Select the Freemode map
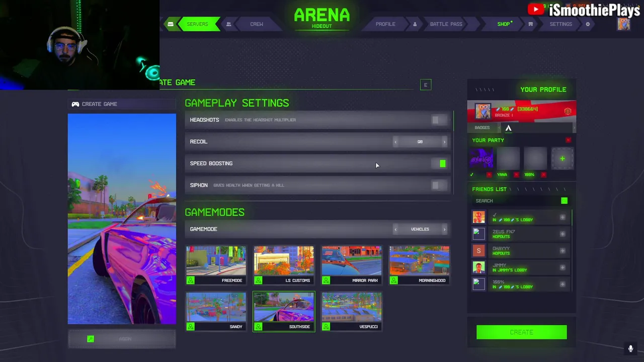The width and height of the screenshot is (644, 362). coord(216,265)
